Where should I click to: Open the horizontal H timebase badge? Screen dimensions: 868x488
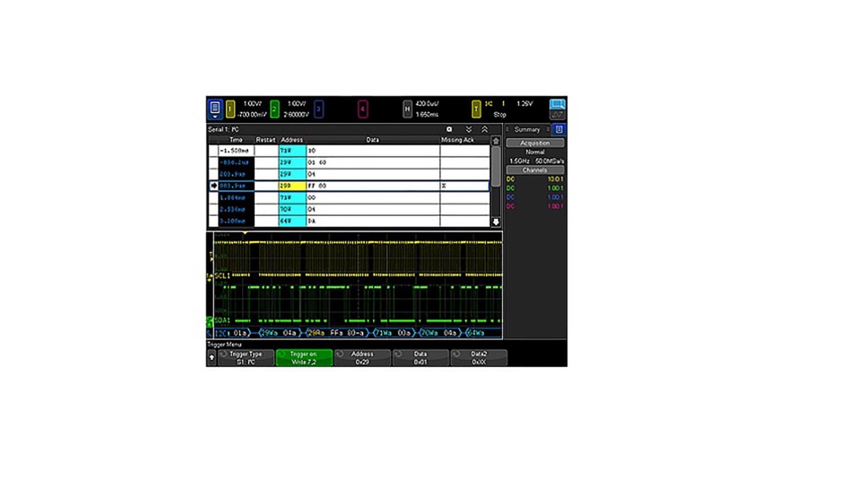(x=407, y=109)
